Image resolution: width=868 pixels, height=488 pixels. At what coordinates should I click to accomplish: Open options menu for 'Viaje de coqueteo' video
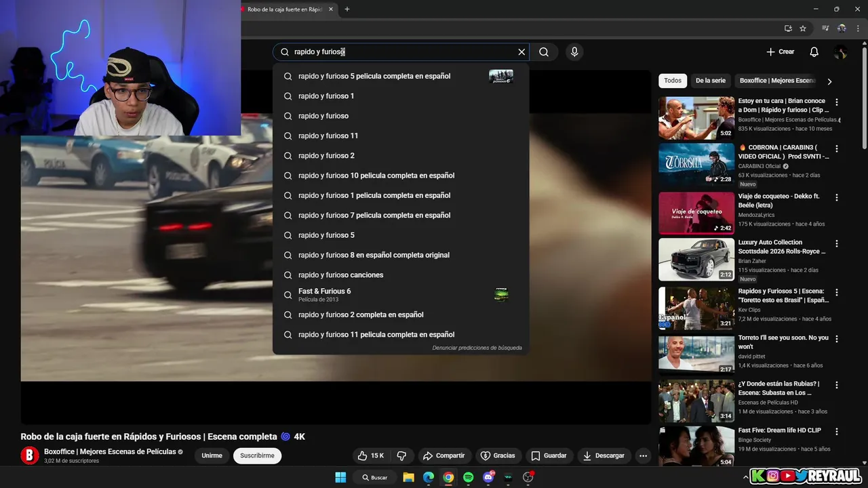[x=836, y=197]
